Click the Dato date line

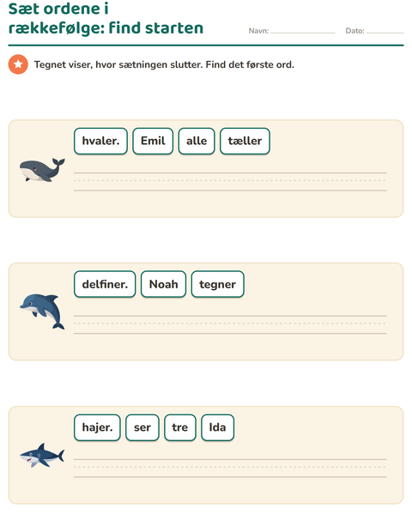[x=385, y=31]
